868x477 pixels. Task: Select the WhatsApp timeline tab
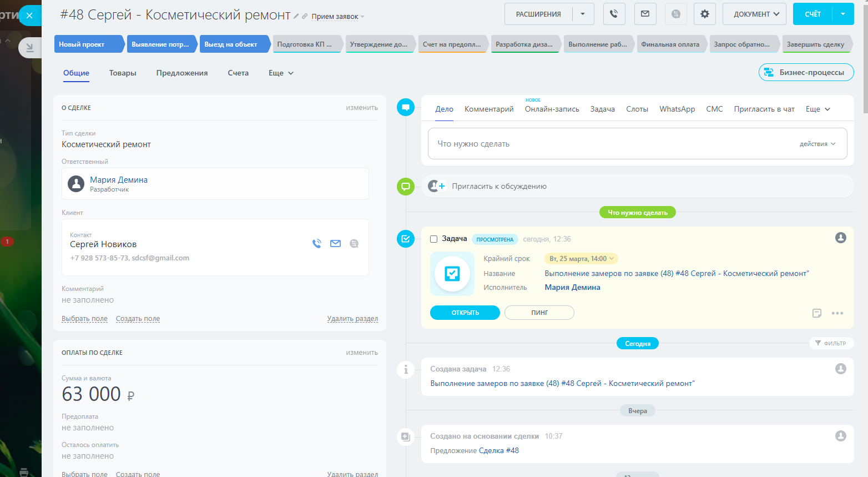677,109
